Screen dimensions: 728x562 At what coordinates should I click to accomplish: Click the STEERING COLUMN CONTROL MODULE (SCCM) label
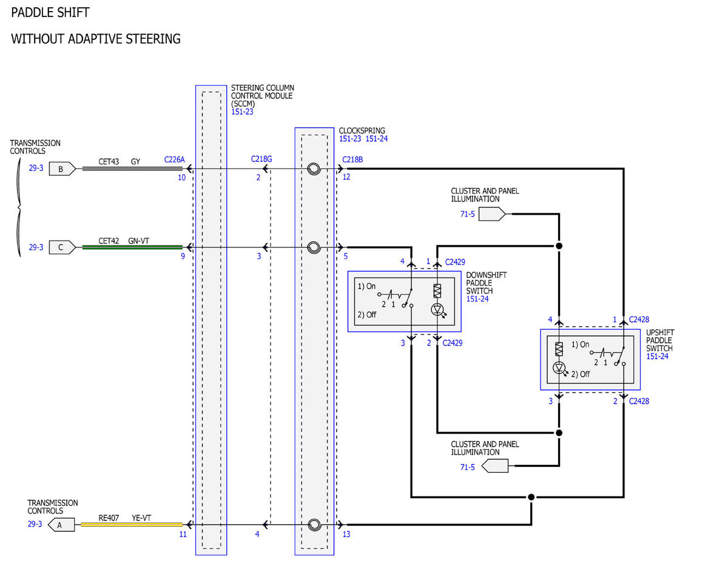tap(263, 96)
